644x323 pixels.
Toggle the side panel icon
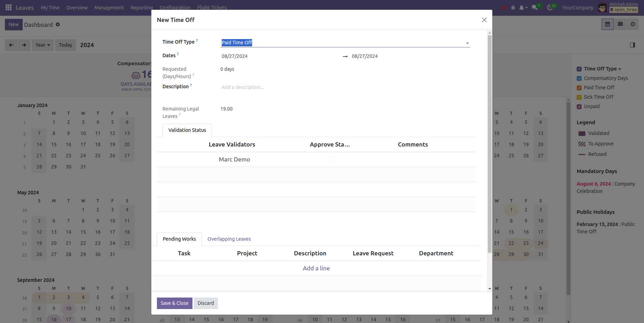pyautogui.click(x=632, y=45)
